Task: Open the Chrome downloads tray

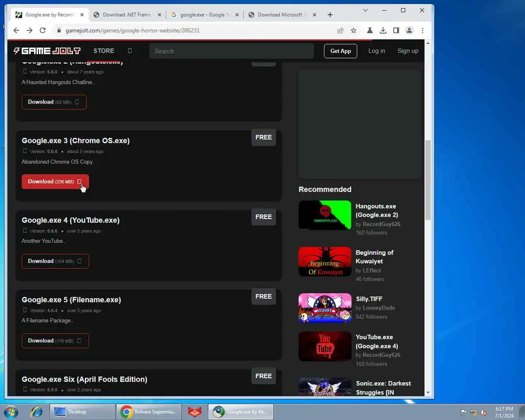Action: 383,30
